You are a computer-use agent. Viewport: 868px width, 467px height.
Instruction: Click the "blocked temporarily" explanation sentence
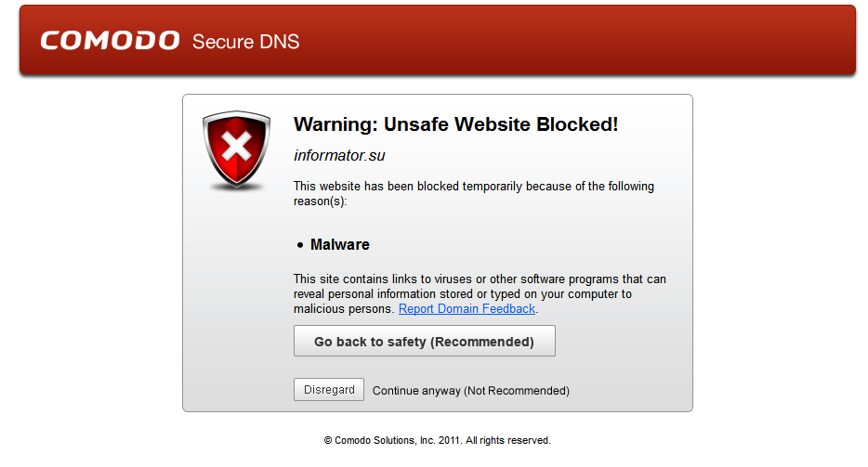click(473, 187)
